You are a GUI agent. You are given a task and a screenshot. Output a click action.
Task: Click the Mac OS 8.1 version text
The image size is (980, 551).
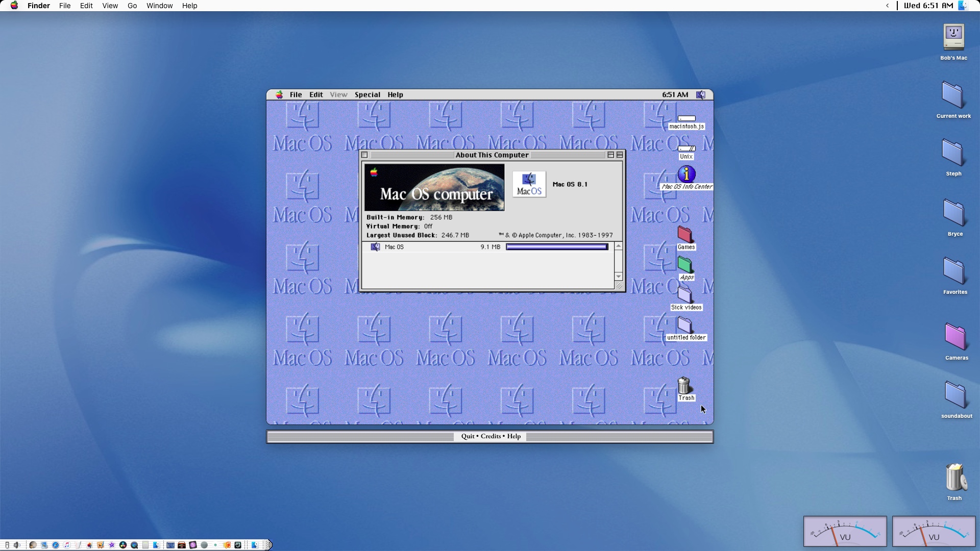570,184
